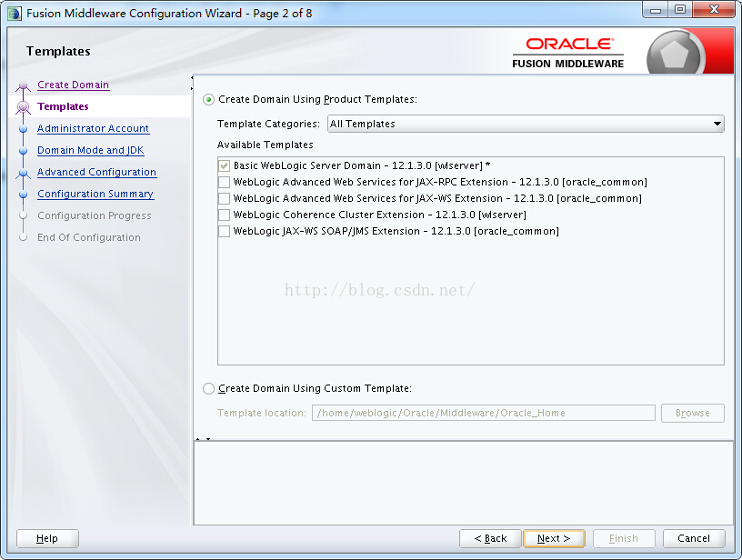This screenshot has width=742, height=560.
Task: Go to Administrator Account step
Action: pyautogui.click(x=94, y=128)
